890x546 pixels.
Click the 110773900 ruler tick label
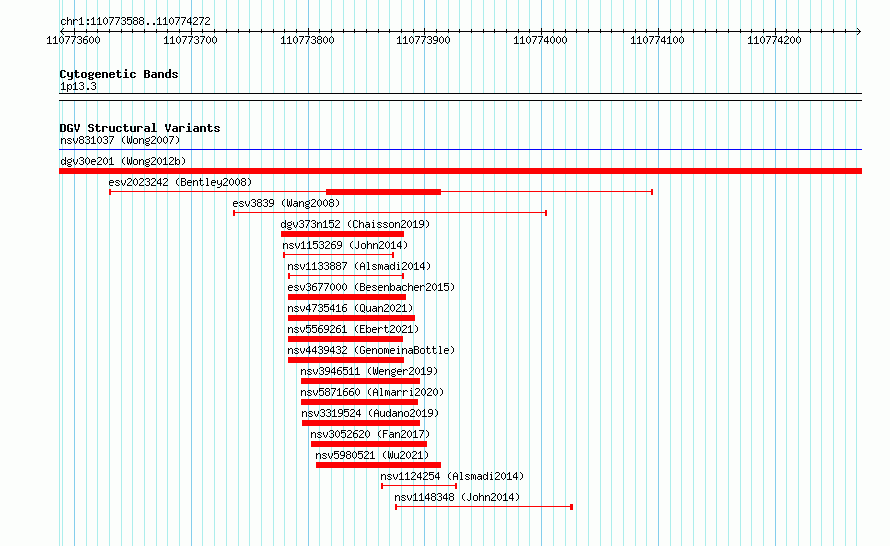pyautogui.click(x=423, y=40)
